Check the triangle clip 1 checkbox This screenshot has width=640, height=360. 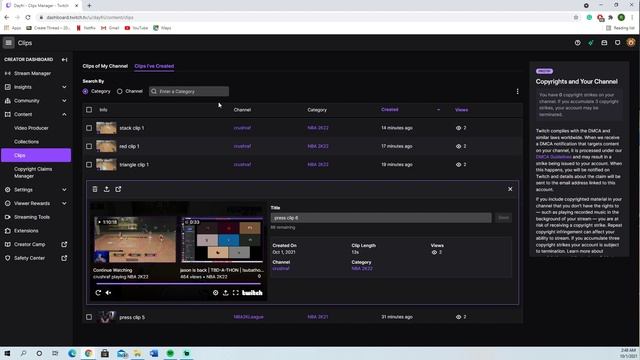coord(89,164)
